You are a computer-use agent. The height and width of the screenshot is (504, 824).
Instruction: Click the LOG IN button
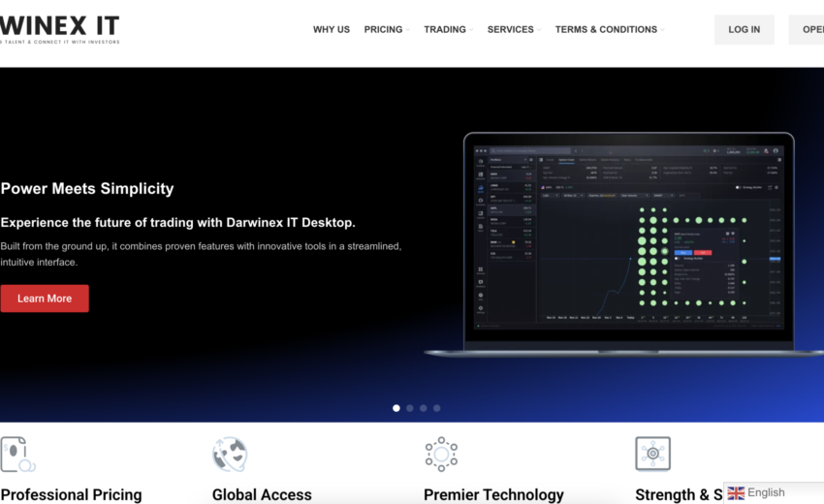tap(744, 29)
